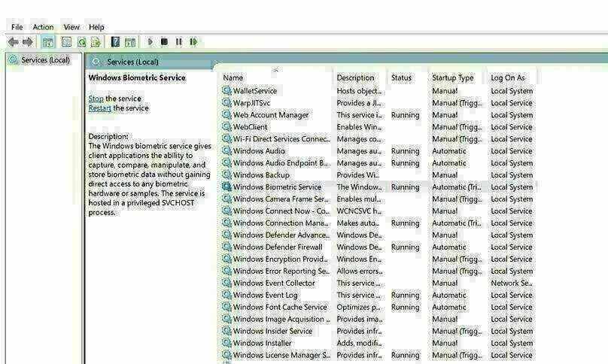Image resolution: width=608 pixels, height=364 pixels.
Task: Go back with the Back arrow icon
Action: (x=13, y=42)
